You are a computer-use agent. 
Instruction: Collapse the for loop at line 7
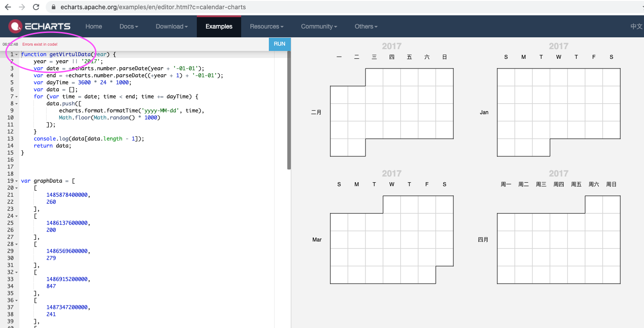(16, 96)
